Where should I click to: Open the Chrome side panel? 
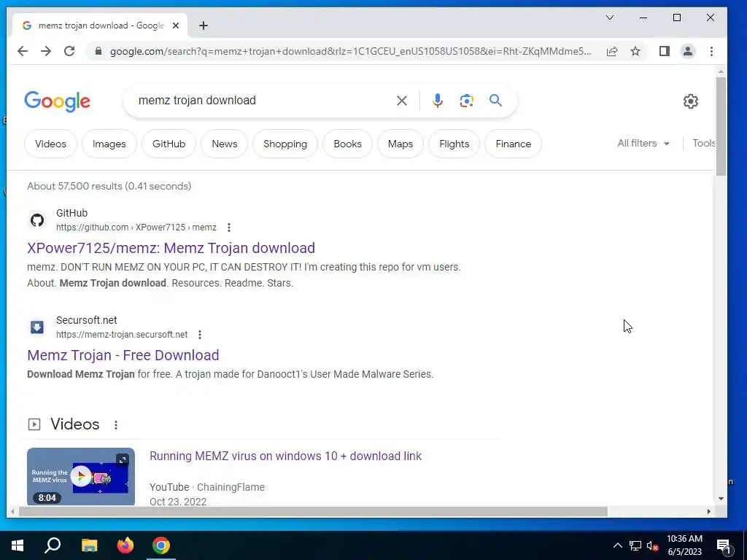(664, 51)
